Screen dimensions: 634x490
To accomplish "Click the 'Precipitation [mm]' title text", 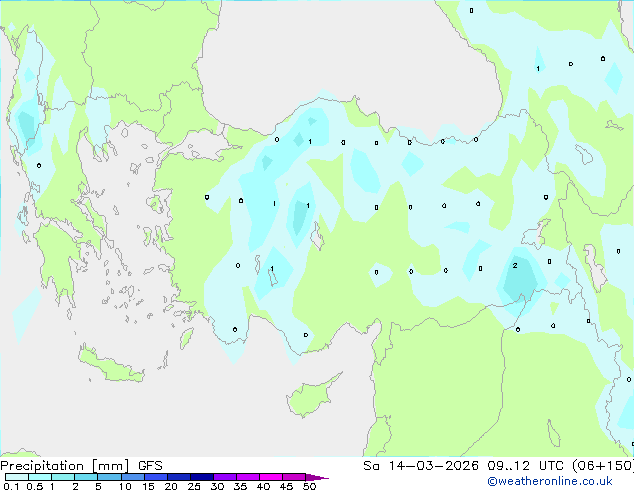I will (65, 466).
